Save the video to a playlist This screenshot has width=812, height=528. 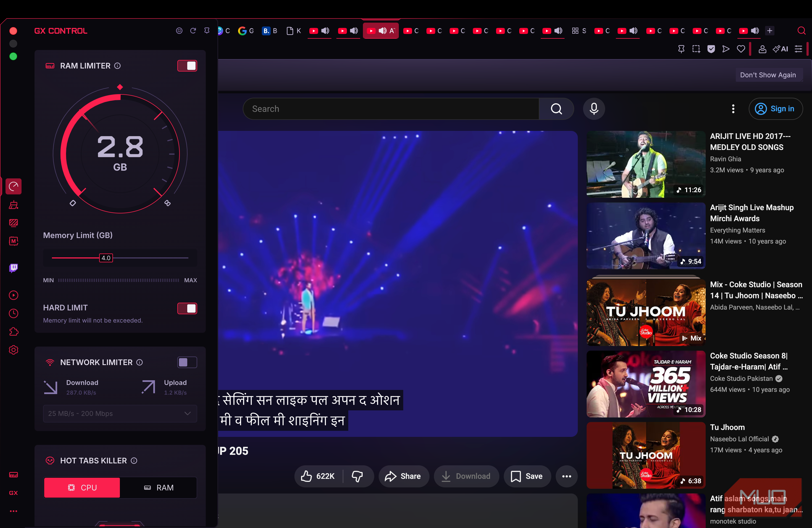(527, 476)
